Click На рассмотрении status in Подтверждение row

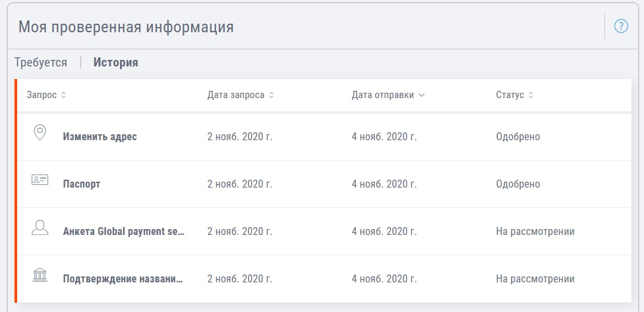pyautogui.click(x=535, y=279)
